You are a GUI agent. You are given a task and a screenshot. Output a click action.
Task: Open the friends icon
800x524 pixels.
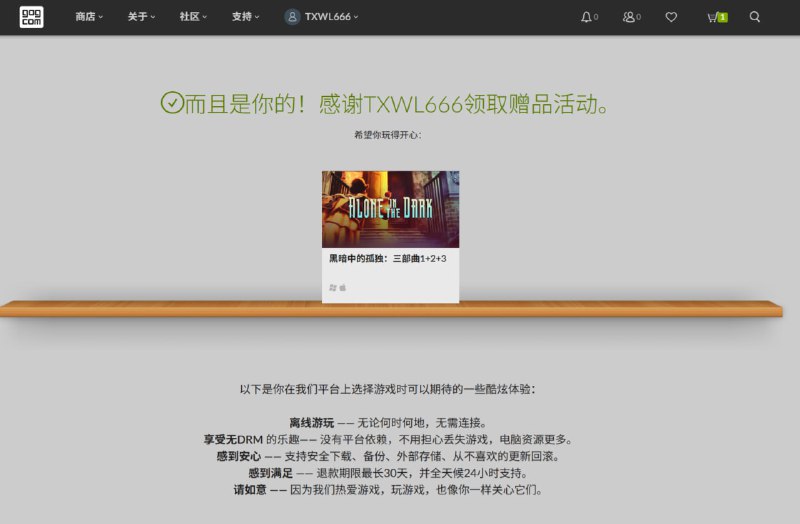tap(632, 17)
